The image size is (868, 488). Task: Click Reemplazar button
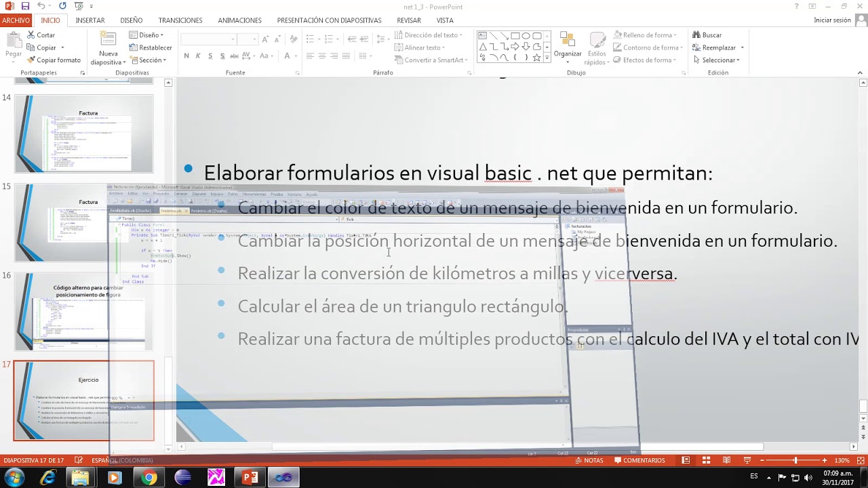pos(717,47)
